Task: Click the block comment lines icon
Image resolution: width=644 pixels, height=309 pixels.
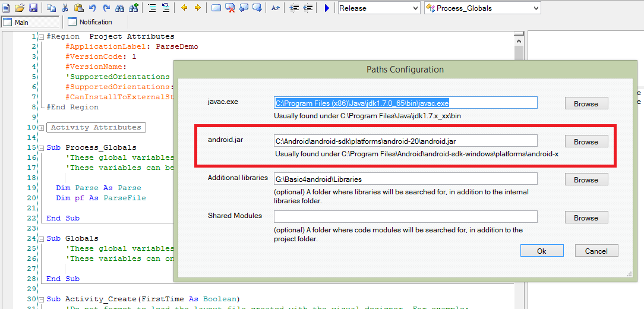Action: pos(152,8)
